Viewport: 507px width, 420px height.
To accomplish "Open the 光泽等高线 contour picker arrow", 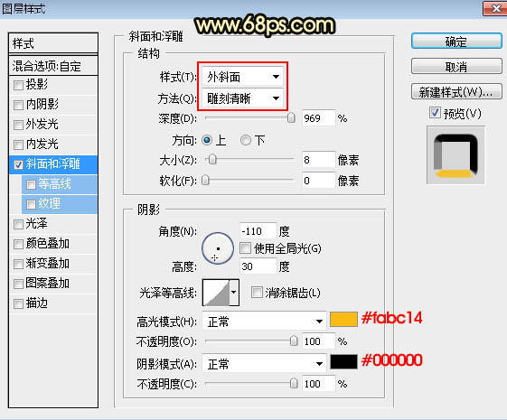I will click(234, 293).
